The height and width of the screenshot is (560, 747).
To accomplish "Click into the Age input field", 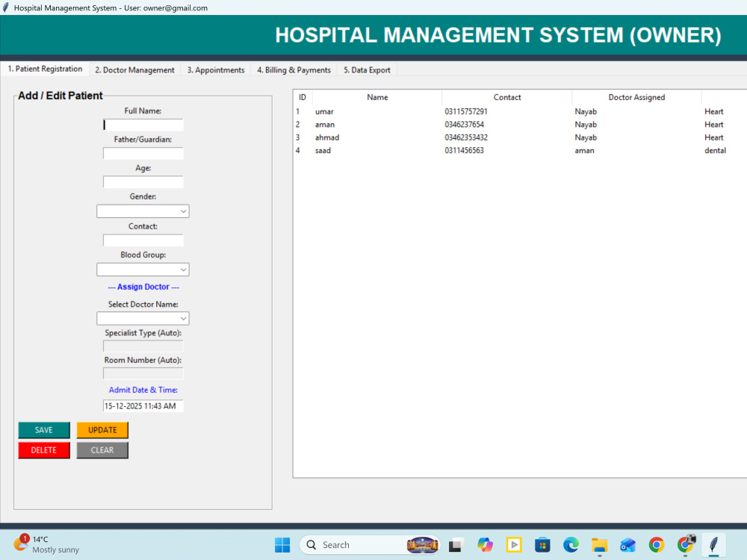I will (x=143, y=182).
